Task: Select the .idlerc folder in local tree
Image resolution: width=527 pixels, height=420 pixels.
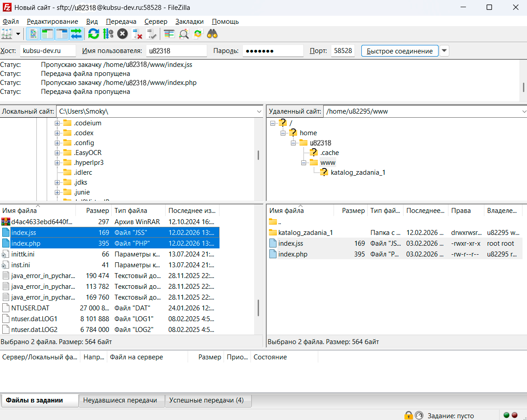Action: 83,172
